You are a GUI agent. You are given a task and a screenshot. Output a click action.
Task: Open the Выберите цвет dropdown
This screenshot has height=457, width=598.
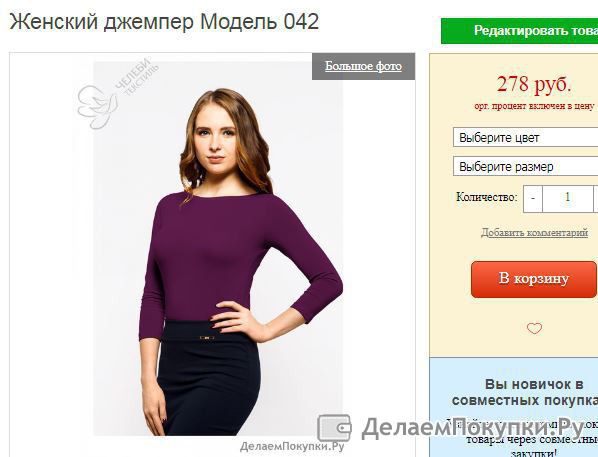(x=526, y=137)
